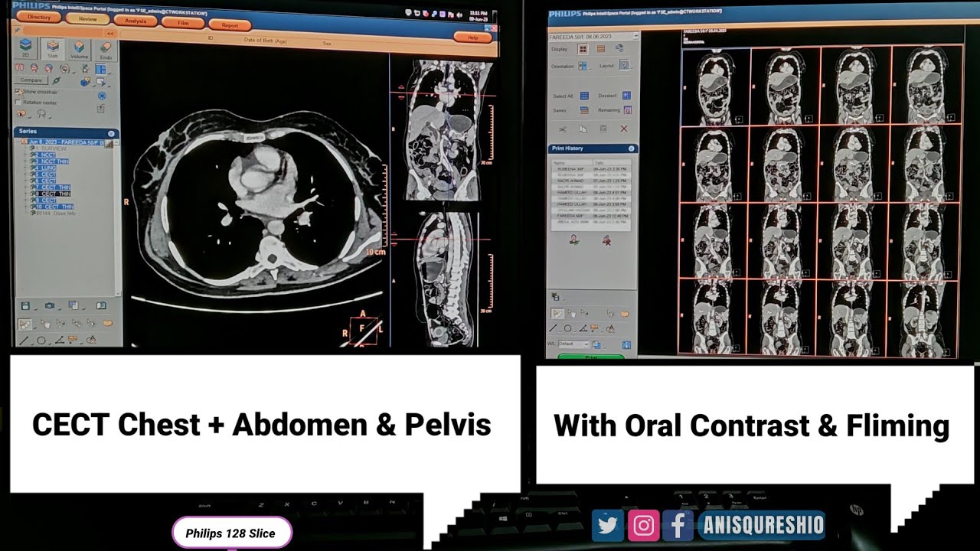The width and height of the screenshot is (980, 551).
Task: Collapse the Series panel header
Action: coord(111,132)
